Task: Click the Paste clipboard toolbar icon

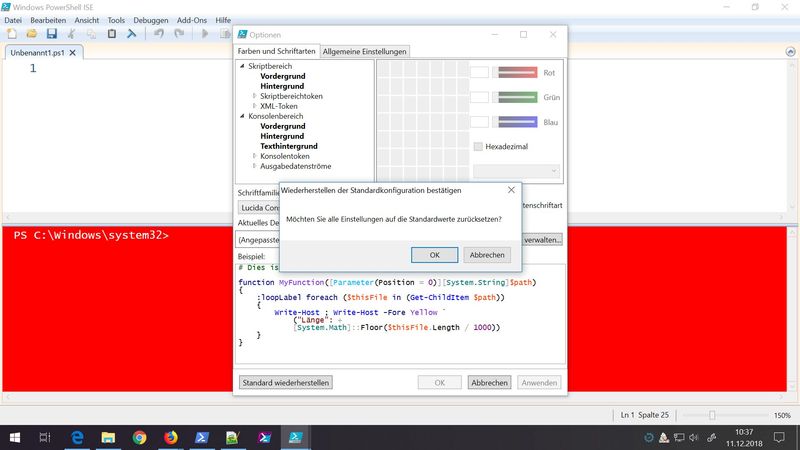Action: point(110,34)
